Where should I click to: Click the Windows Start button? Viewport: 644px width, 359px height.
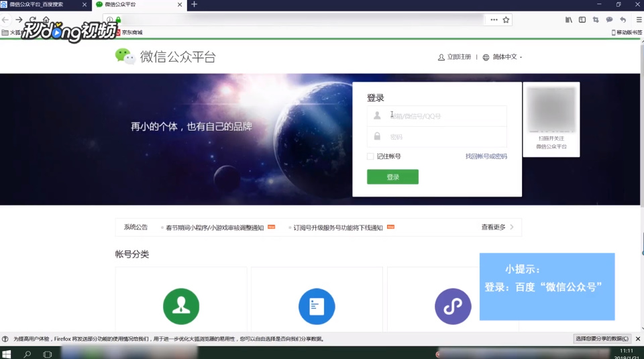(x=6, y=354)
